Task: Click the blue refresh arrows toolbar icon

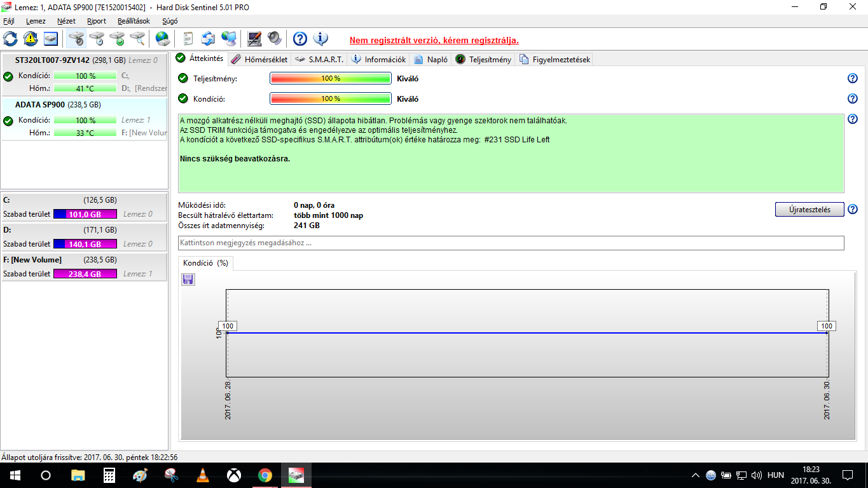Action: click(x=10, y=39)
